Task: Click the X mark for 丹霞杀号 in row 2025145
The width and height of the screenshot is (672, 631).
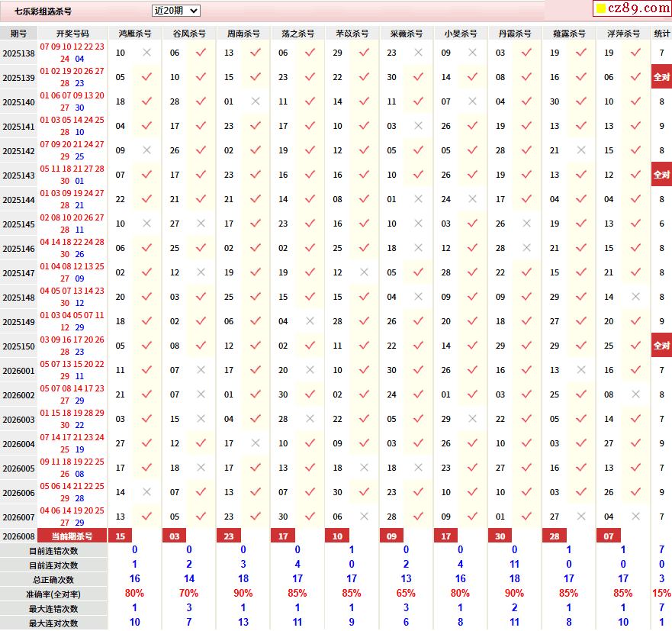Action: pos(527,224)
